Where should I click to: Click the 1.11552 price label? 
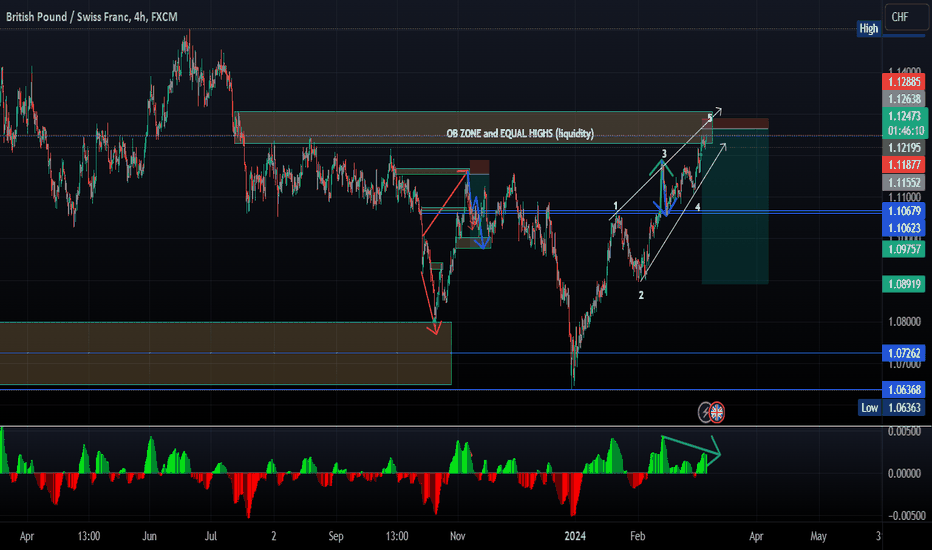point(904,183)
